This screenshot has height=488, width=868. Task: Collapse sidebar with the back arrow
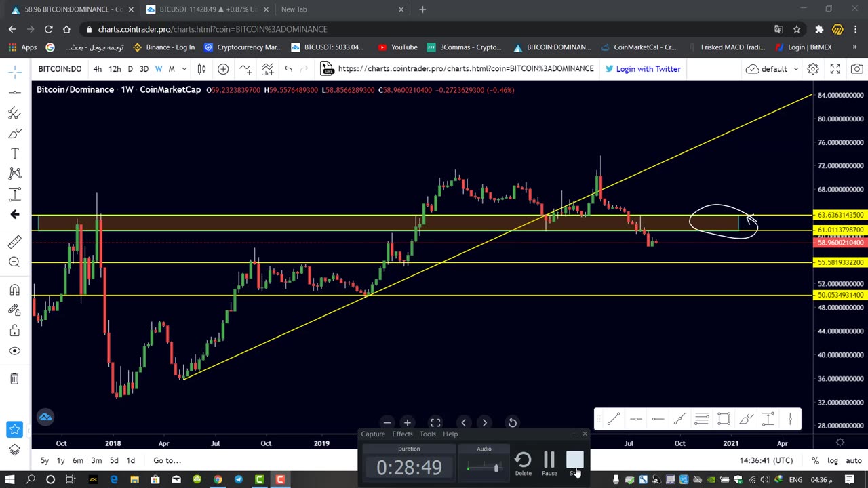[14, 215]
